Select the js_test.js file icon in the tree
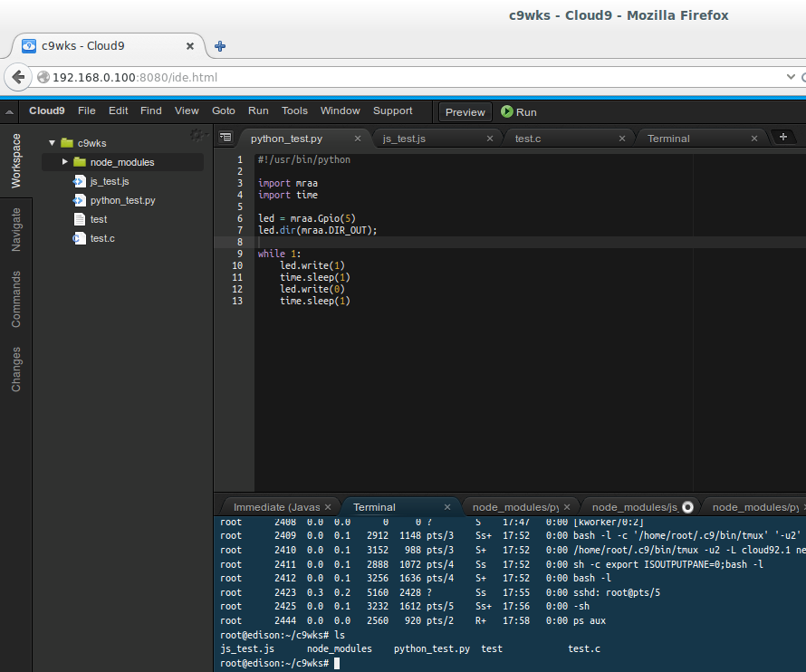The image size is (806, 672). click(x=78, y=181)
